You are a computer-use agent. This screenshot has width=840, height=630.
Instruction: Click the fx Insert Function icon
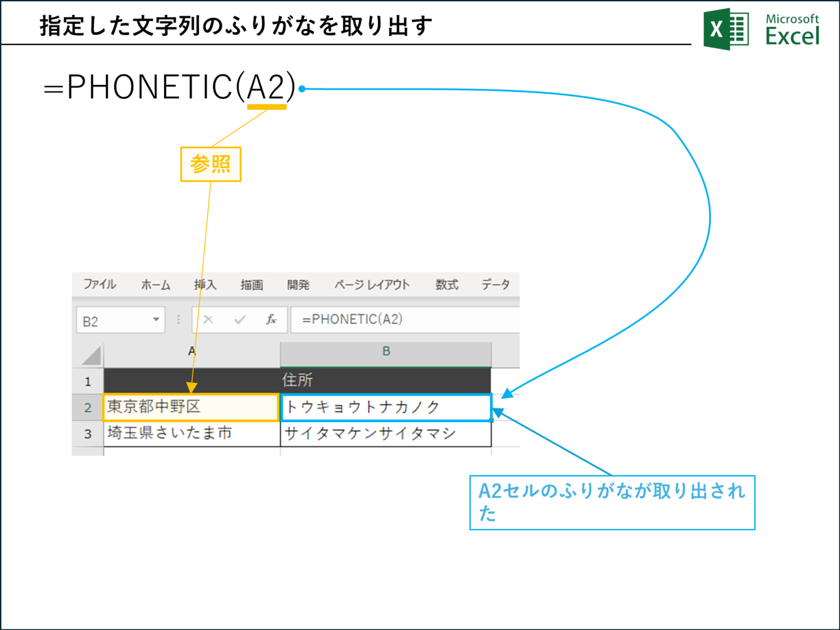point(272,319)
